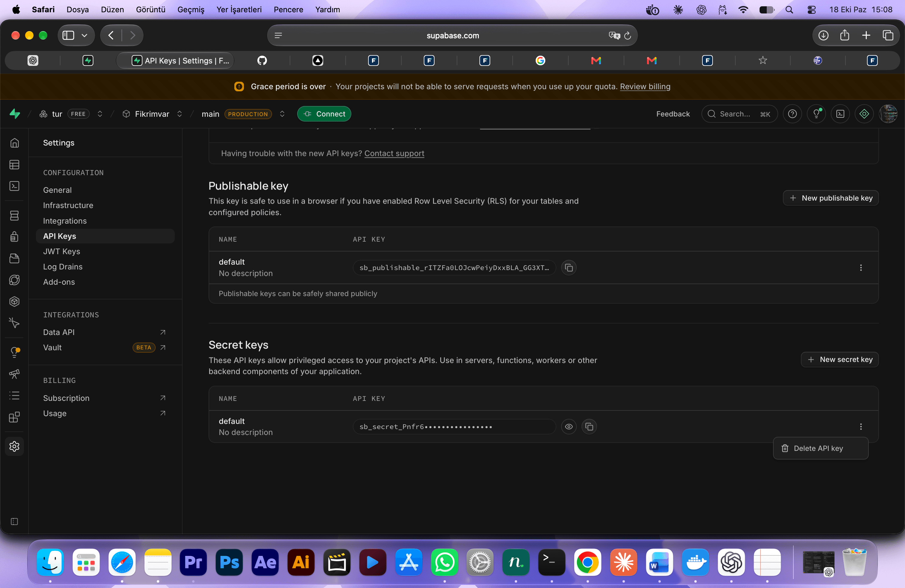Open the Table Editor sidebar icon
905x588 pixels.
click(14, 165)
